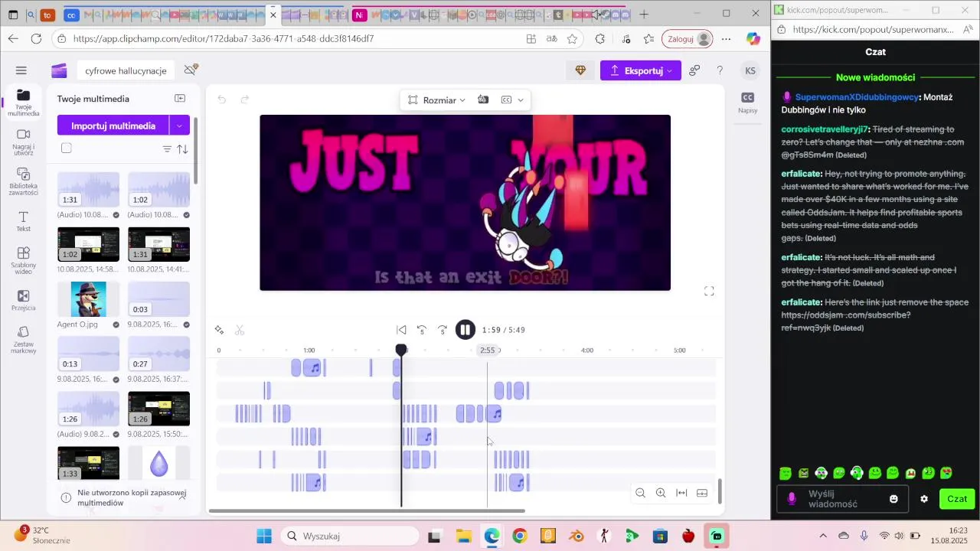The image size is (980, 551).
Task: Skip to the start of the video
Action: (x=401, y=330)
